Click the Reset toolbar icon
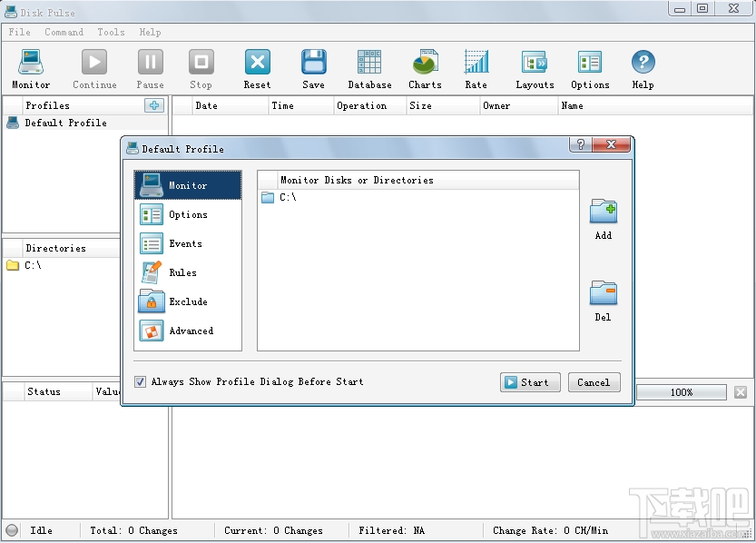756x543 pixels. click(258, 62)
